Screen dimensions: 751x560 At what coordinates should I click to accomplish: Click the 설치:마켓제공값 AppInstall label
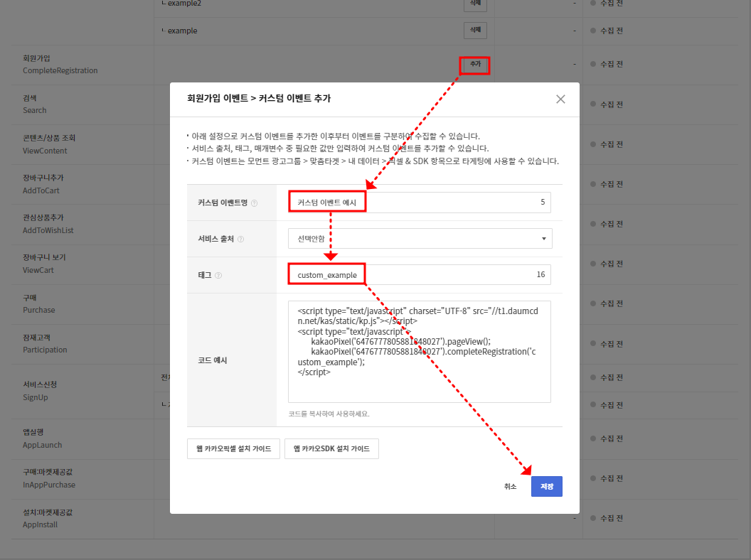tap(48, 518)
